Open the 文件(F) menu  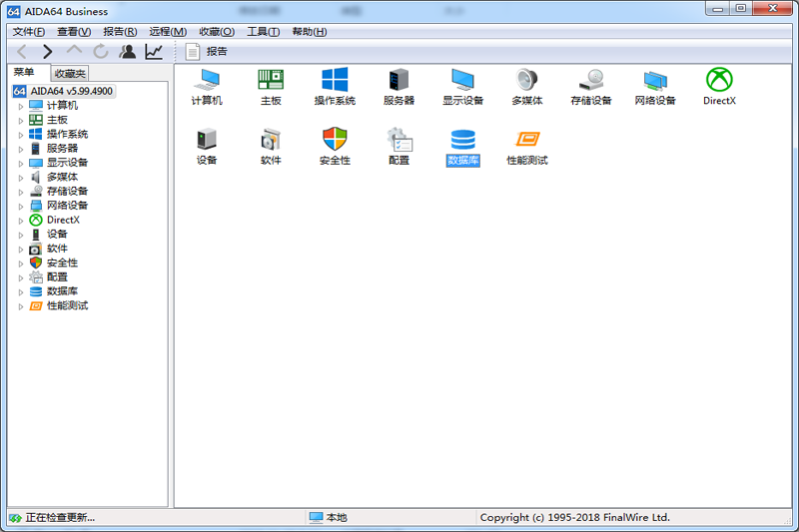click(x=29, y=32)
